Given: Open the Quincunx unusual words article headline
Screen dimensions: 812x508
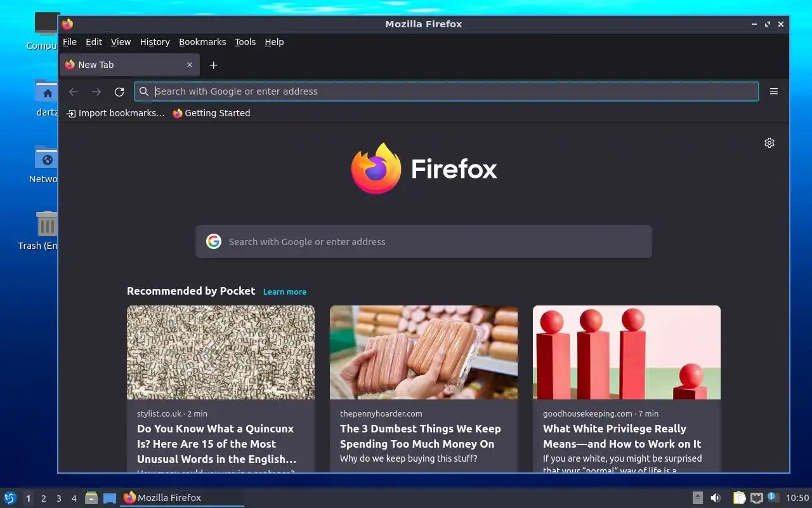Looking at the screenshot, I should pyautogui.click(x=216, y=444).
